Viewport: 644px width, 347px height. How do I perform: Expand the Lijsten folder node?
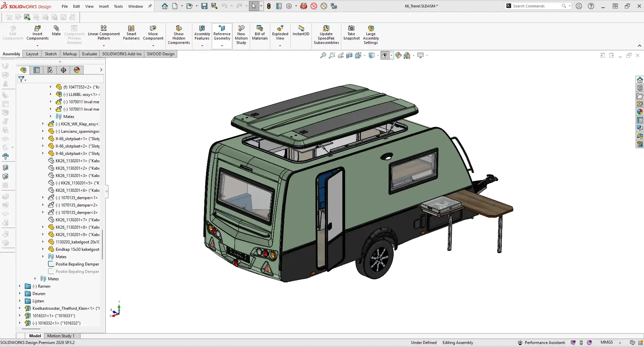(x=20, y=301)
